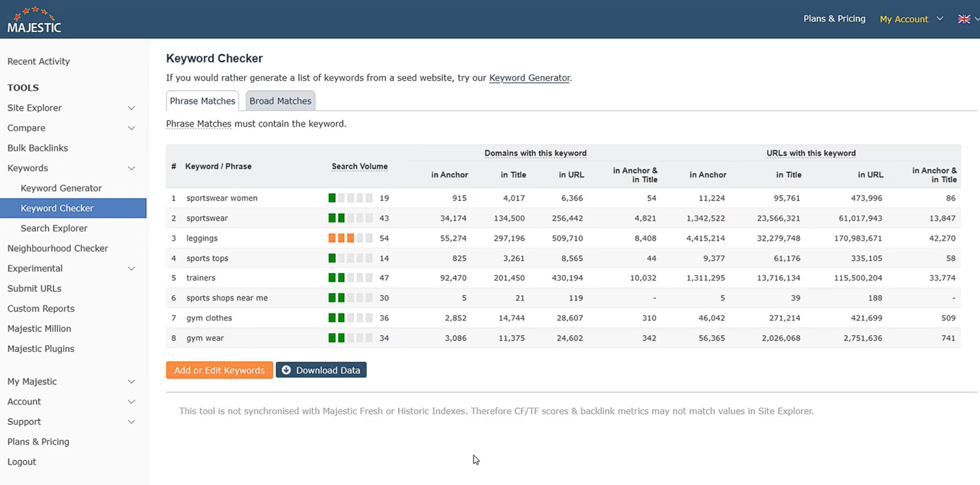Switch to the Broad Matches tab
The image size is (980, 485).
[x=280, y=101]
